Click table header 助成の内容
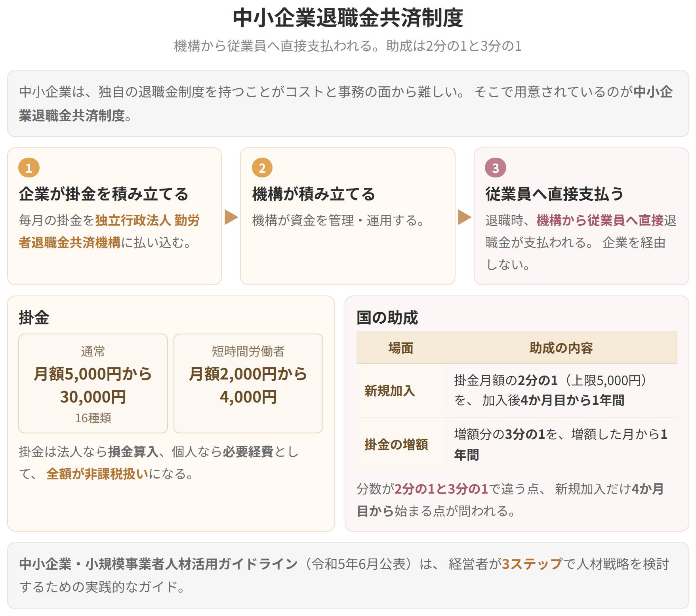This screenshot has height=616, width=696. click(561, 348)
